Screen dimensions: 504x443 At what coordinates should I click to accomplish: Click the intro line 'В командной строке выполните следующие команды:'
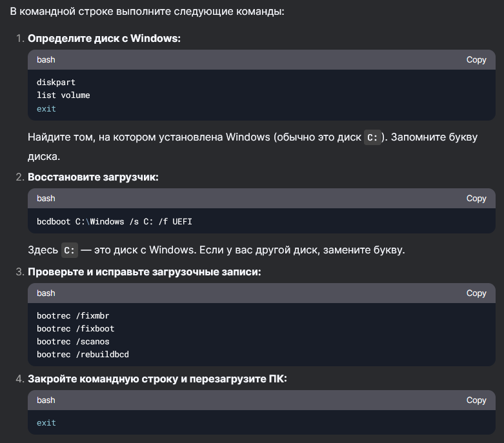(x=147, y=12)
